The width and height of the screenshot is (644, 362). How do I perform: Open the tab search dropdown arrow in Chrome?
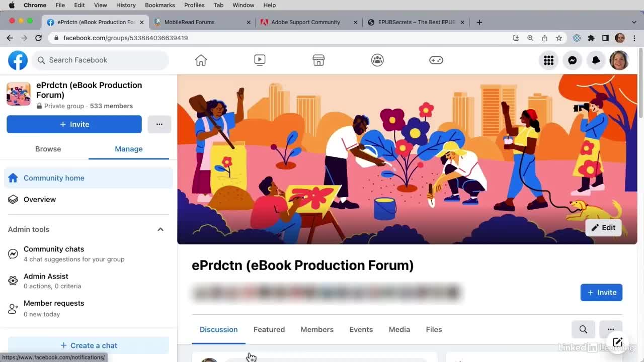point(634,22)
